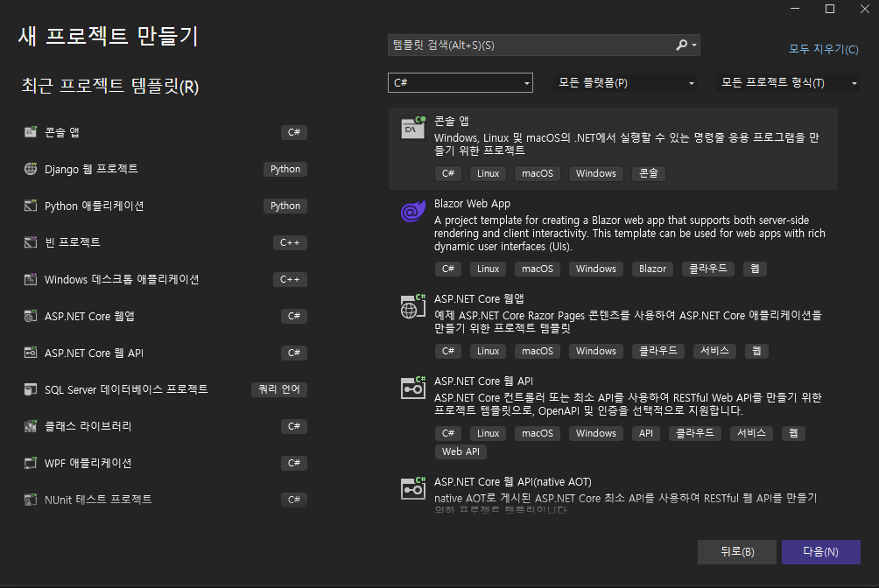Choose recent WPF 애플리케이션 row

pos(165,463)
